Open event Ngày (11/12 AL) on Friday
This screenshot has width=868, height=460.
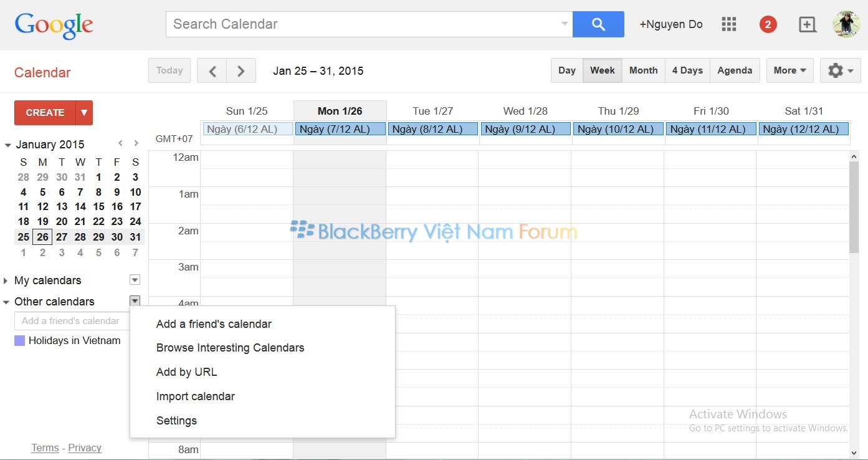pos(711,129)
